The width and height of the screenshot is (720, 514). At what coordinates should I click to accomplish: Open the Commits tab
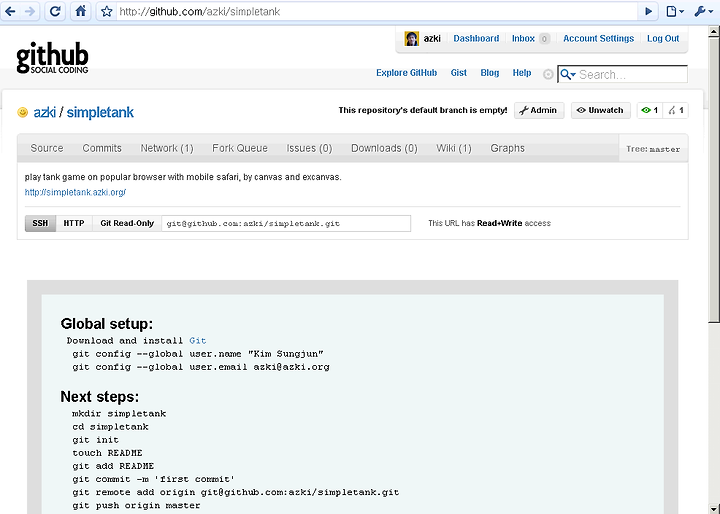102,148
